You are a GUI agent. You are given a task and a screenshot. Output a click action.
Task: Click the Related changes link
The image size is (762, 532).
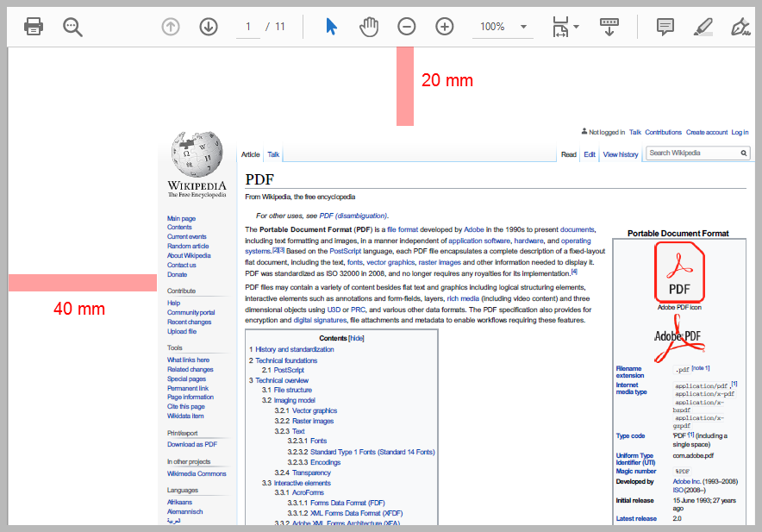[x=190, y=370]
